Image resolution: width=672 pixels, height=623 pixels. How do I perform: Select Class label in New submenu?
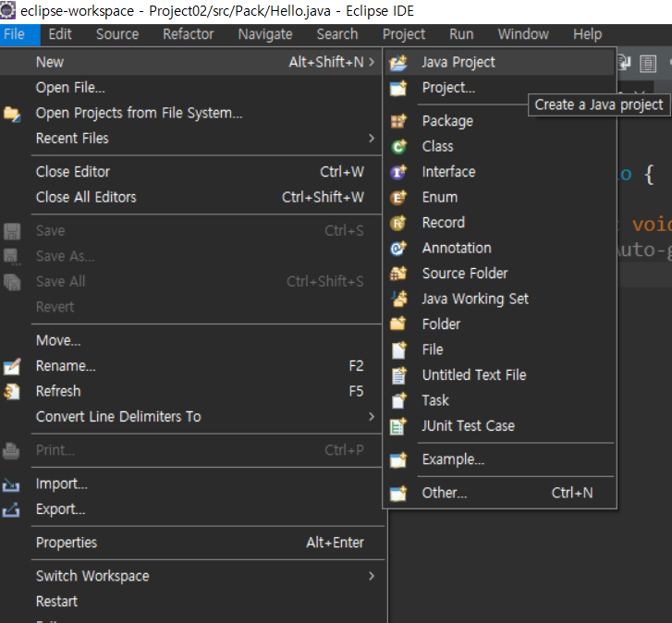coord(437,147)
